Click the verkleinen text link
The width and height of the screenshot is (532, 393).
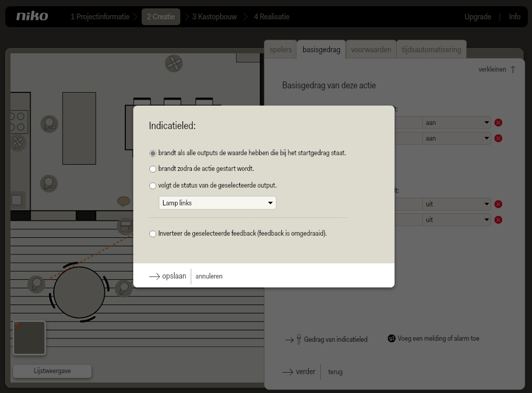(492, 69)
